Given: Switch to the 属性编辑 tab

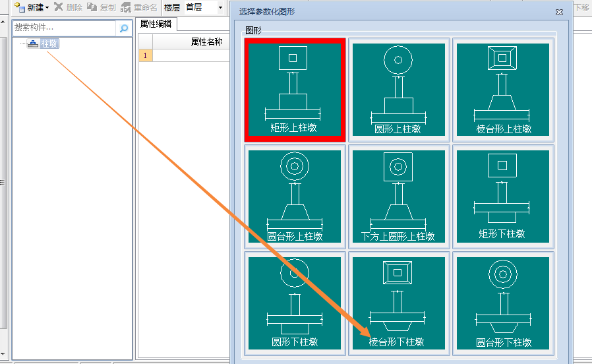Looking at the screenshot, I should [156, 24].
